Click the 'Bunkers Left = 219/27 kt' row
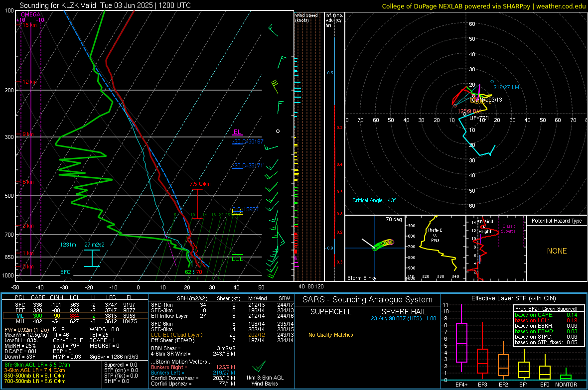The image size is (588, 390). (x=193, y=373)
